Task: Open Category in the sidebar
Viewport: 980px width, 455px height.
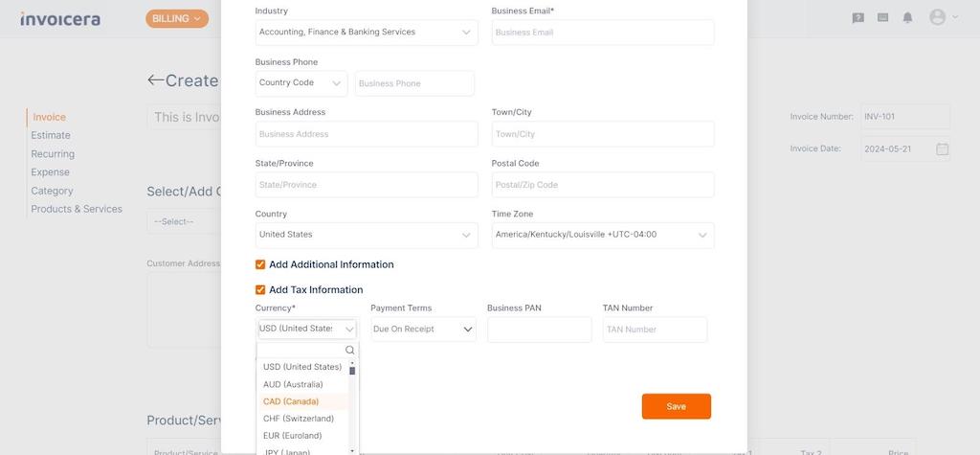Action: (x=52, y=191)
